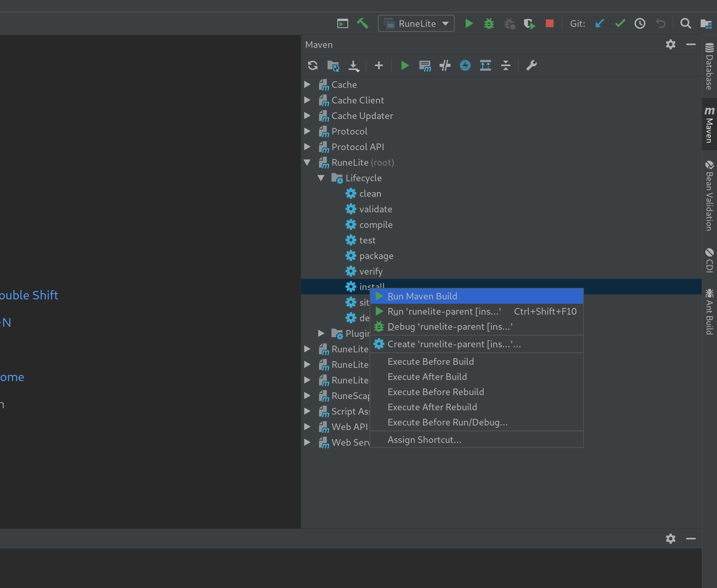Image resolution: width=717 pixels, height=588 pixels.
Task: Open the RuneLite run configuration dropdown
Action: [x=416, y=24]
